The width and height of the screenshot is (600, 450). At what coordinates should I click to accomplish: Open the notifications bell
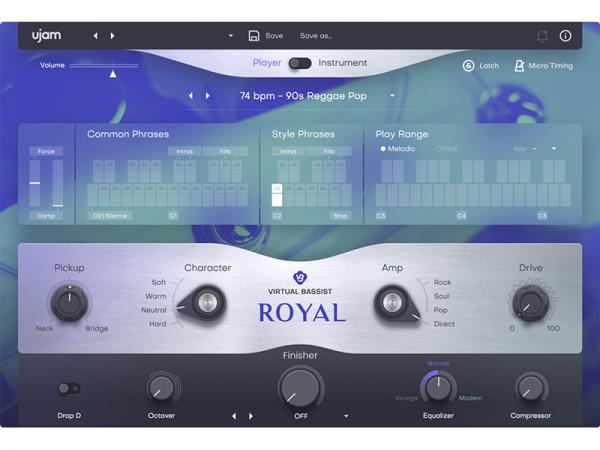click(x=542, y=36)
